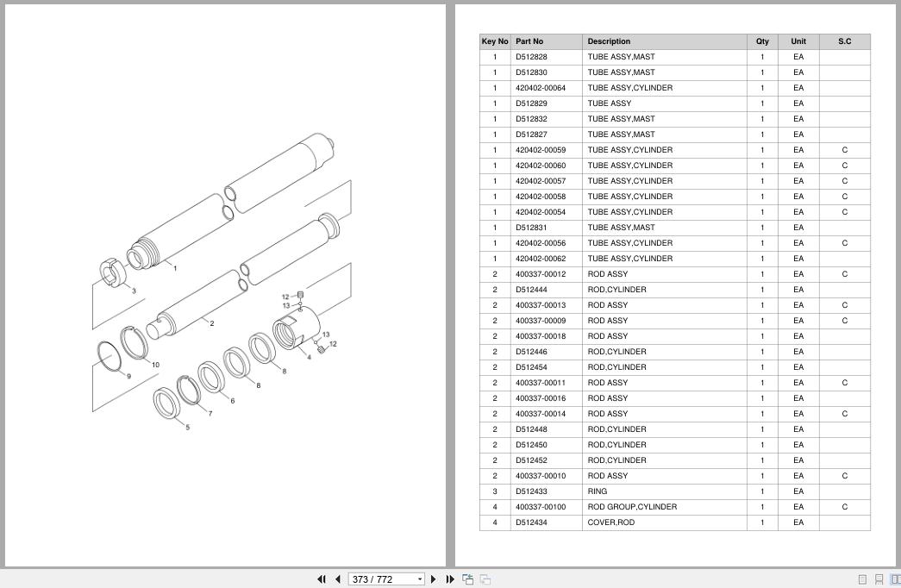
Task: Switch to single page layout
Action: pyautogui.click(x=862, y=579)
